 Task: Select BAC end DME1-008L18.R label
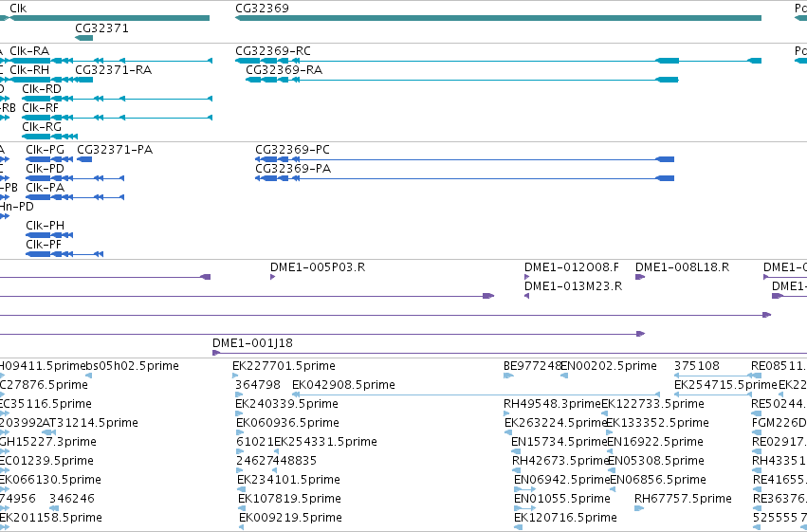(x=683, y=267)
